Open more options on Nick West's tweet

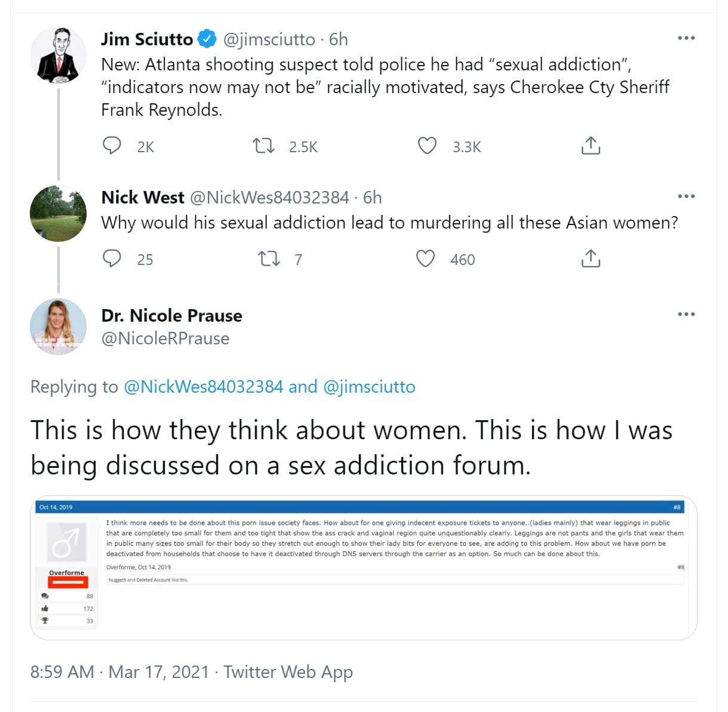click(x=686, y=196)
